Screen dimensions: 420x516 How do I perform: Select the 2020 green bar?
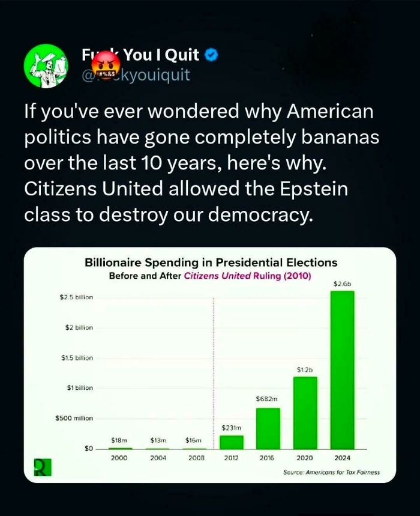tap(305, 413)
